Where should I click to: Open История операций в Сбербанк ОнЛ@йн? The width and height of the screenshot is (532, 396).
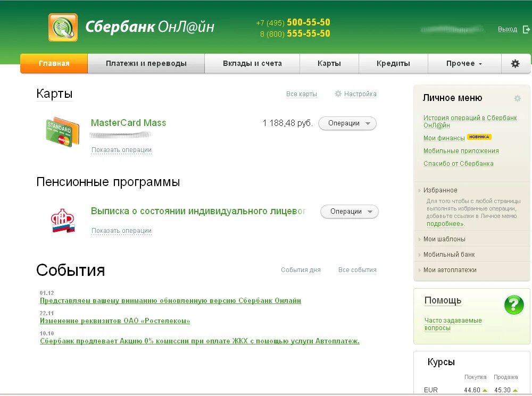click(470, 121)
